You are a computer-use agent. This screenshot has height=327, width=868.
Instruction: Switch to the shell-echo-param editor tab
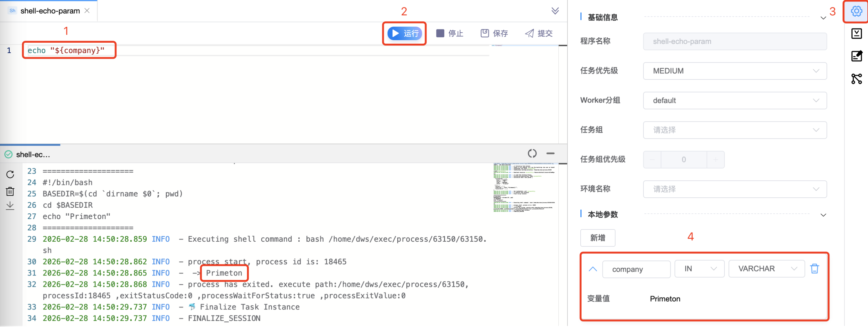50,11
